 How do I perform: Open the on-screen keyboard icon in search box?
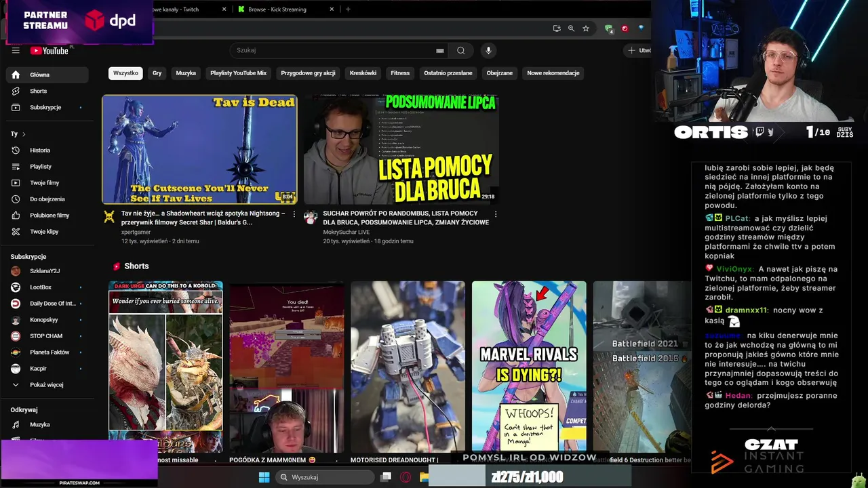(440, 50)
